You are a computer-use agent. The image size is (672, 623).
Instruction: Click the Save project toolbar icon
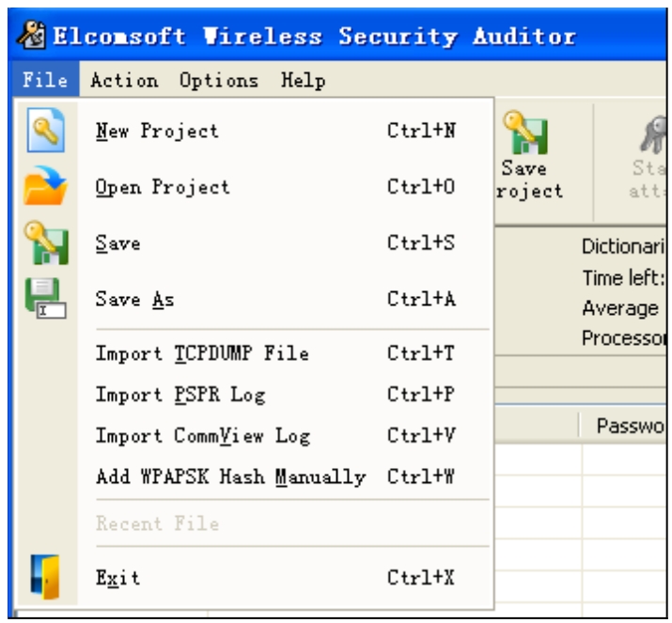(526, 132)
